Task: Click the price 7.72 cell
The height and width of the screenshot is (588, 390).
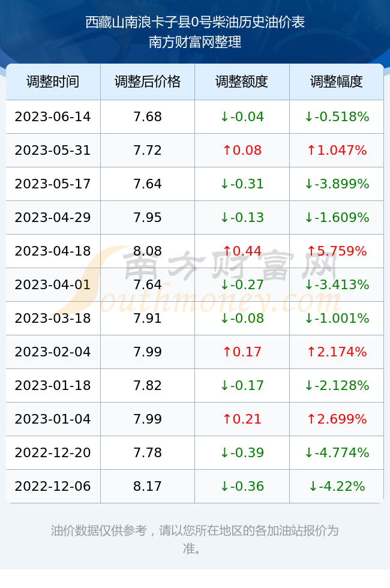Action: click(x=148, y=151)
